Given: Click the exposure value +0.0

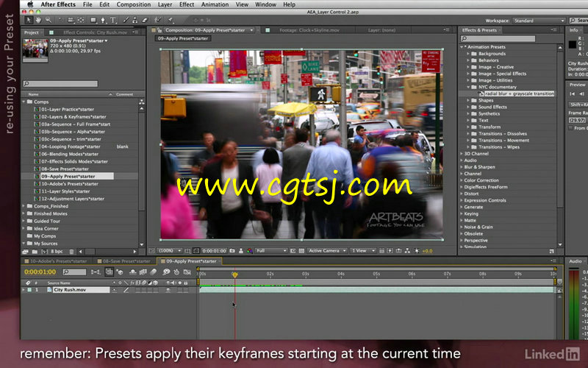Looking at the screenshot, I should [428, 251].
